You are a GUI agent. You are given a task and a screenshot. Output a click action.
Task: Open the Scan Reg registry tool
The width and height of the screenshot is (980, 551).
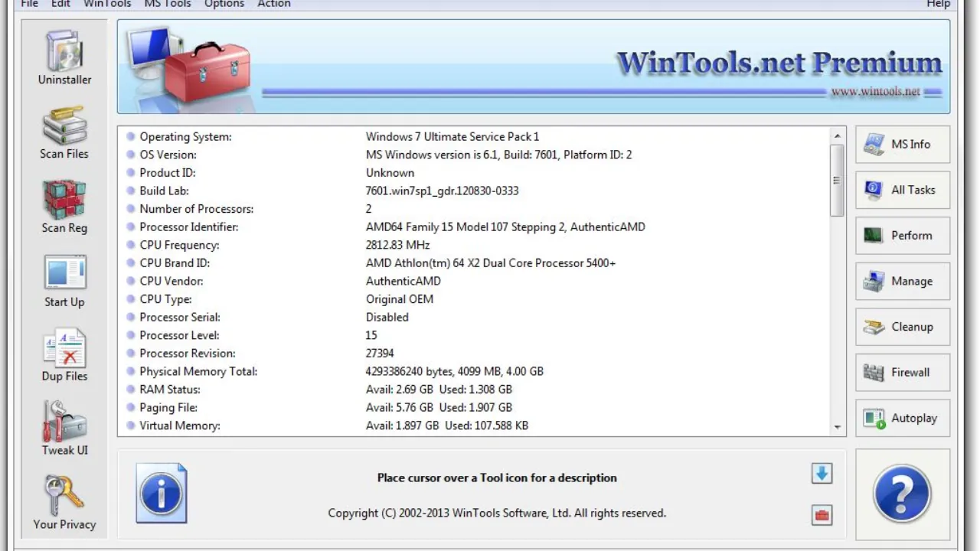[x=65, y=207]
